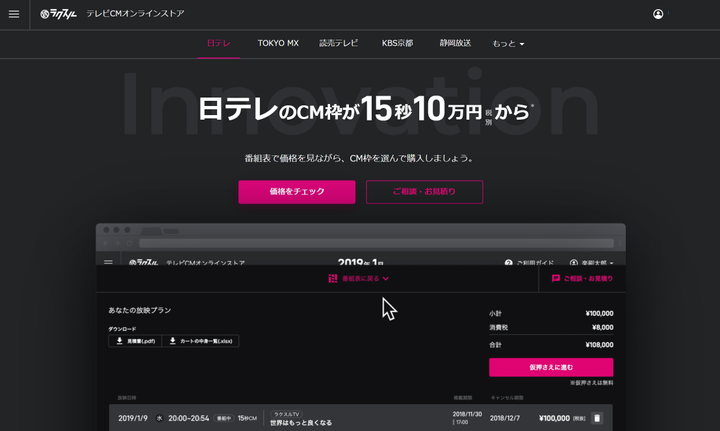The height and width of the screenshot is (431, 720).
Task: Click the ご相談・お見積り outlined button
Action: point(424,191)
